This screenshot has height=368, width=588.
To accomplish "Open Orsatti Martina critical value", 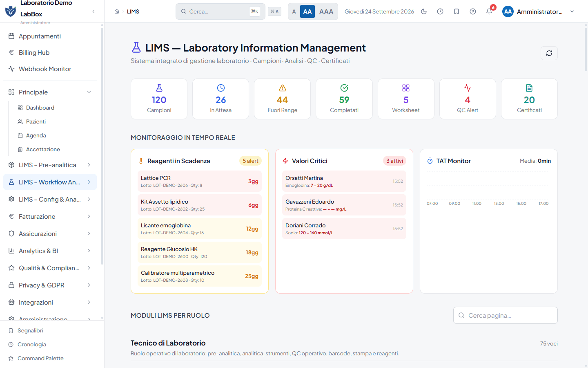I will pos(344,181).
